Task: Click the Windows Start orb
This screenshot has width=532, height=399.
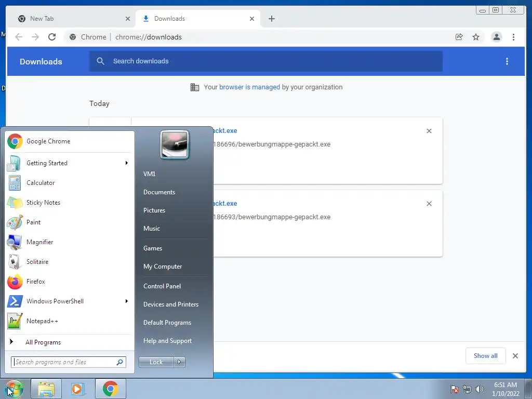Action: pyautogui.click(x=14, y=389)
